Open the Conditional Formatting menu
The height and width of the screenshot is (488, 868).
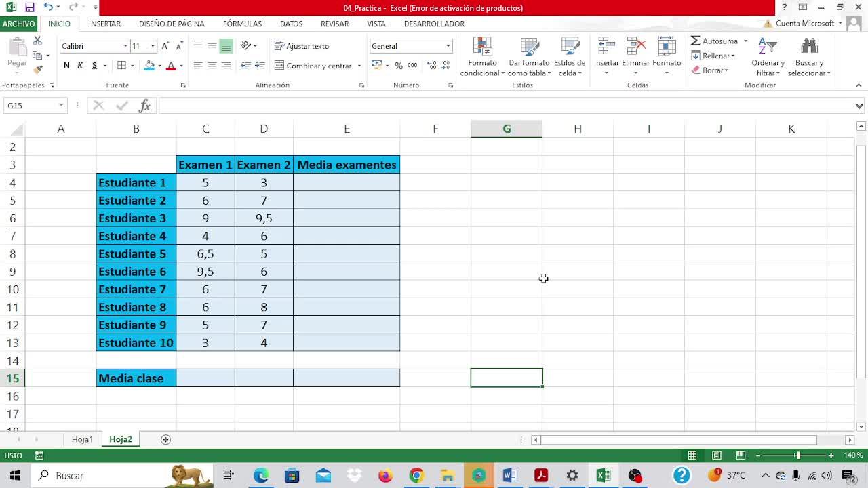click(482, 57)
